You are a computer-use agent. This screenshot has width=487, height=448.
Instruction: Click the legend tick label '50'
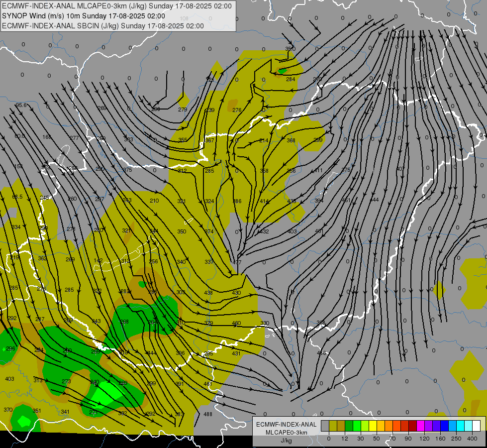pos(377,439)
